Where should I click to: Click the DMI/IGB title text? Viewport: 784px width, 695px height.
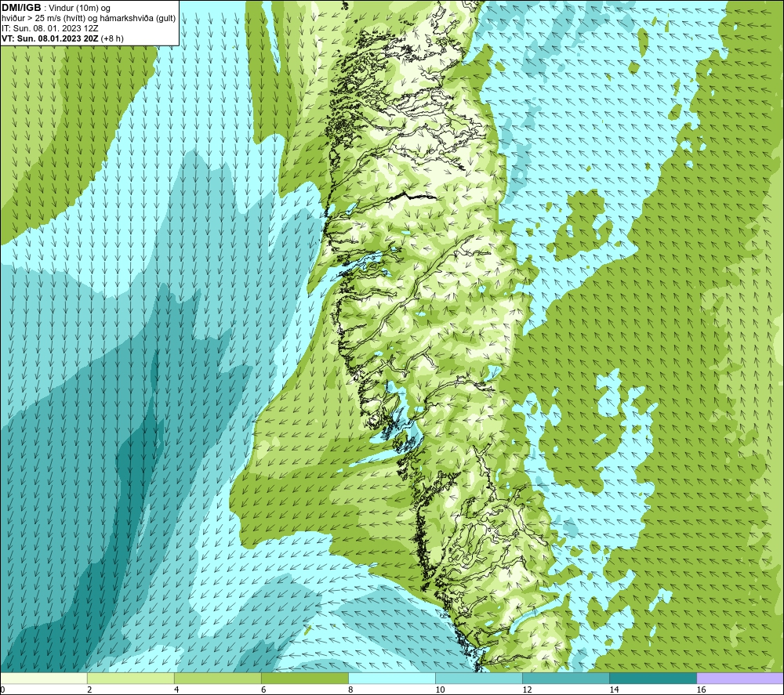click(21, 8)
